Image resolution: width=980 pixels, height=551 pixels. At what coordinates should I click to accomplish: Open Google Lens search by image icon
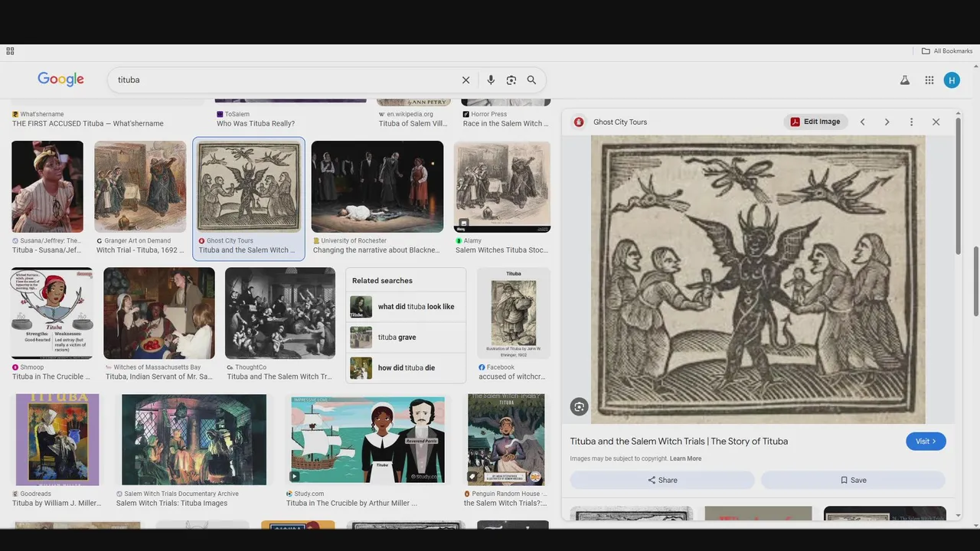(x=511, y=80)
